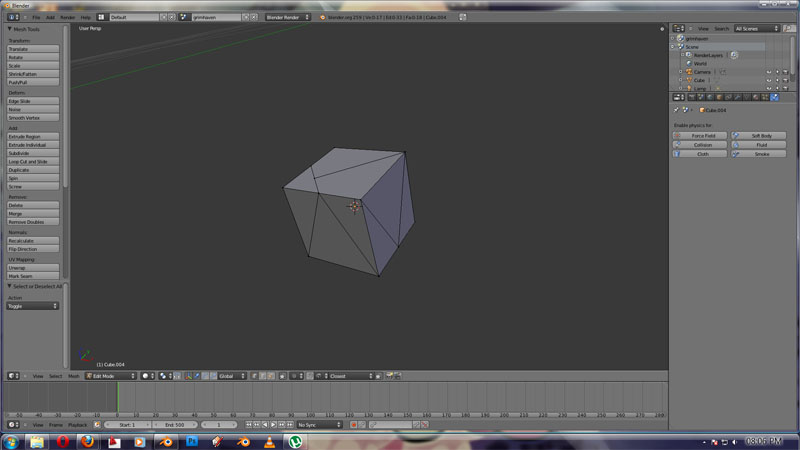Toggle selectability arrow for Camera row
Image resolution: width=800 pixels, height=450 pixels.
(x=777, y=72)
